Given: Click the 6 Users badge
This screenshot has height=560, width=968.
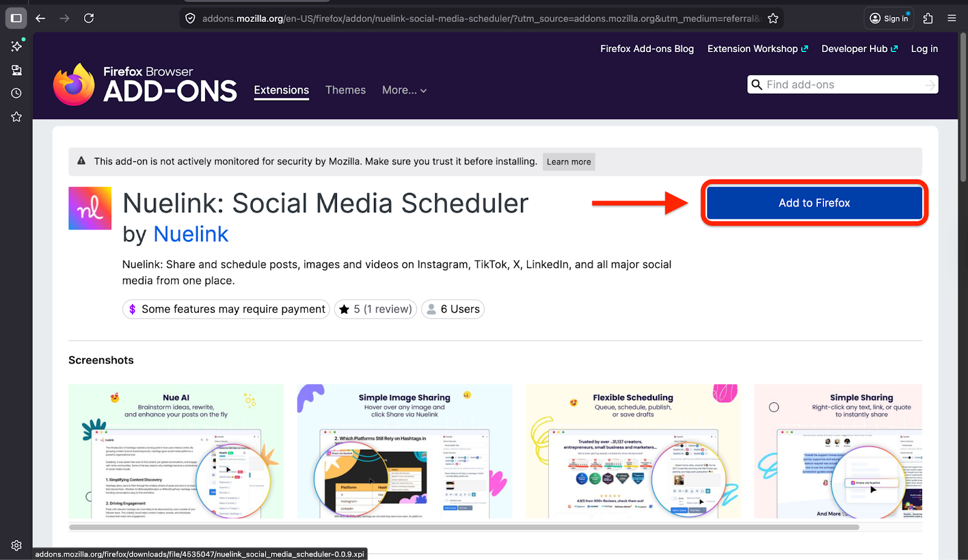Looking at the screenshot, I should [x=453, y=309].
